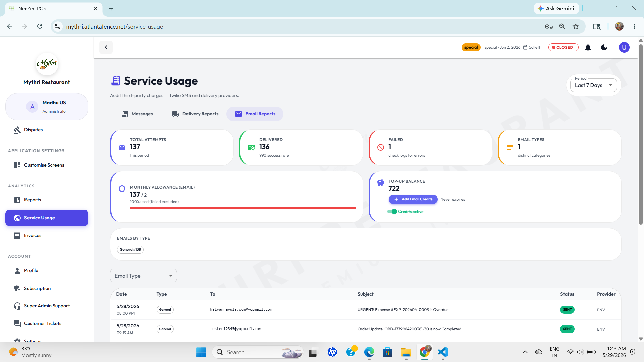The height and width of the screenshot is (362, 644).
Task: Collapse sidebar with the back chevron button
Action: [106, 47]
